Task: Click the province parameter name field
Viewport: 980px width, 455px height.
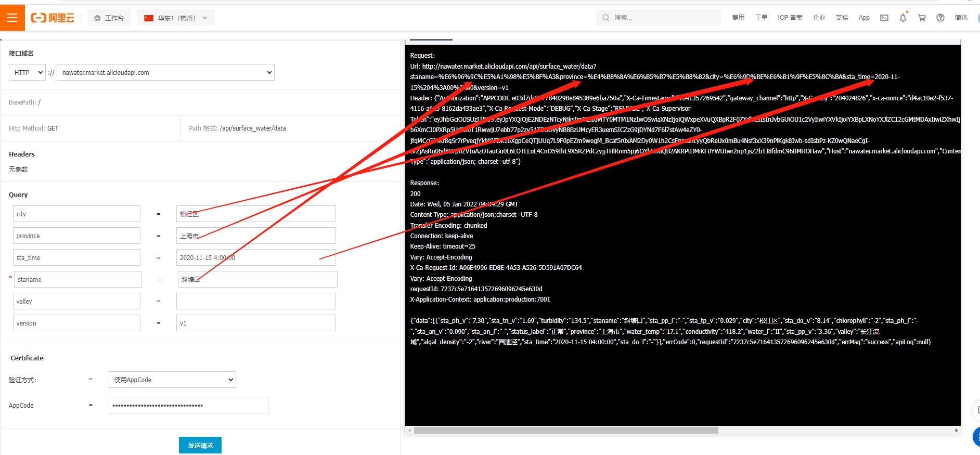Action: [x=76, y=236]
